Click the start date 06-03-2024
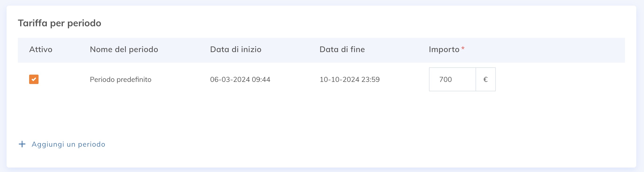Image resolution: width=644 pixels, height=172 pixels. coord(230,79)
